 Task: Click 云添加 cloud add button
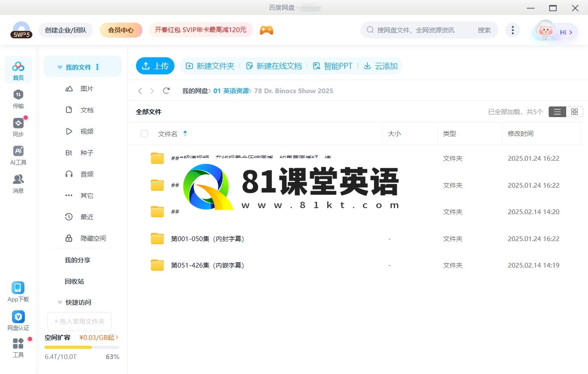(x=381, y=66)
